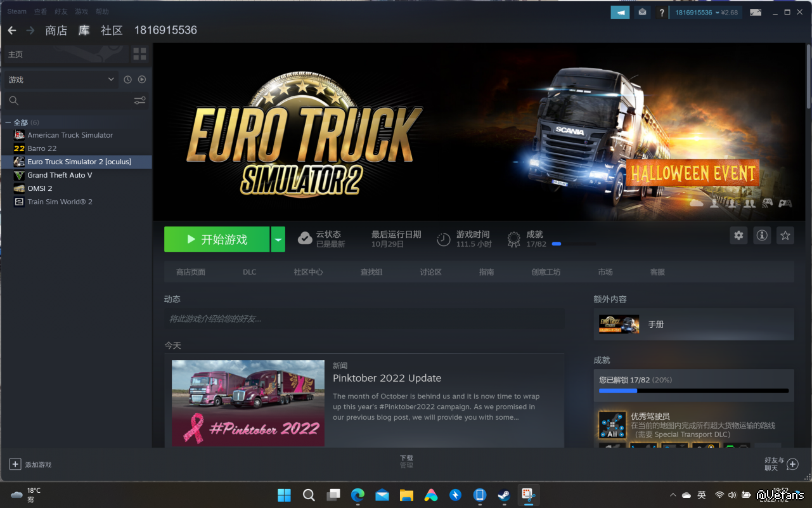This screenshot has height=508, width=812.
Task: Go back with the left arrow
Action: [12, 30]
